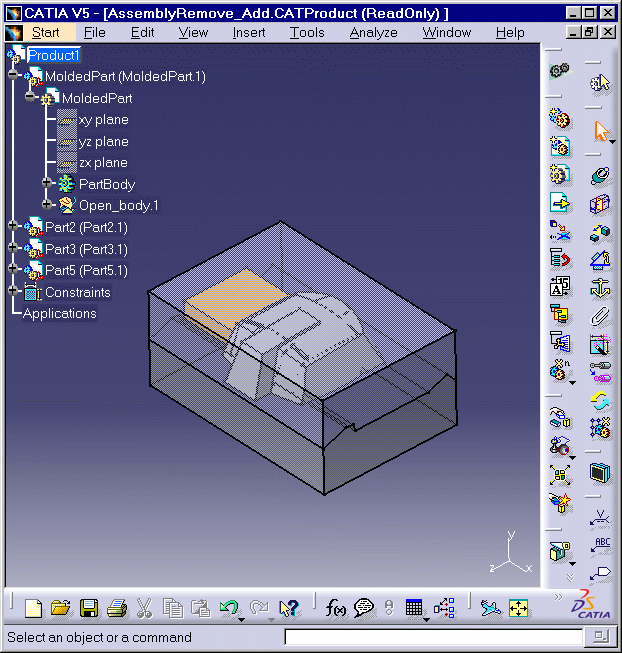Open the Insert menu
Screen dimensions: 622x653
[x=249, y=32]
